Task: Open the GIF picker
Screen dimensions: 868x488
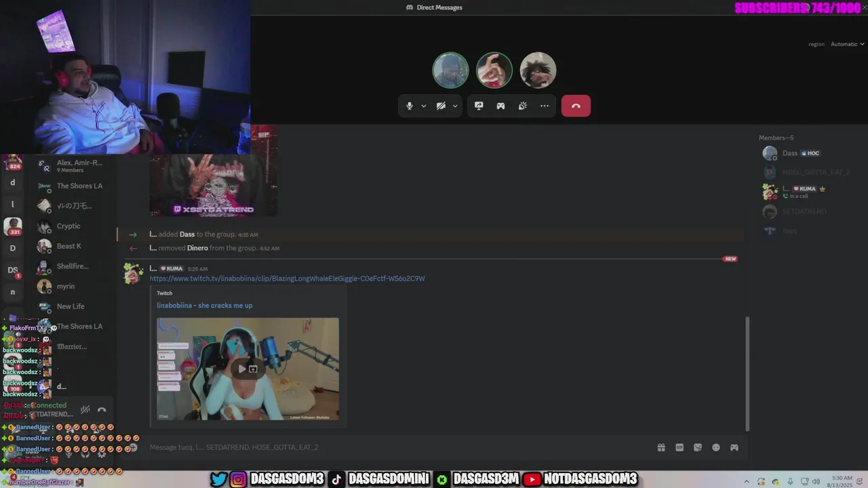Action: 679,447
